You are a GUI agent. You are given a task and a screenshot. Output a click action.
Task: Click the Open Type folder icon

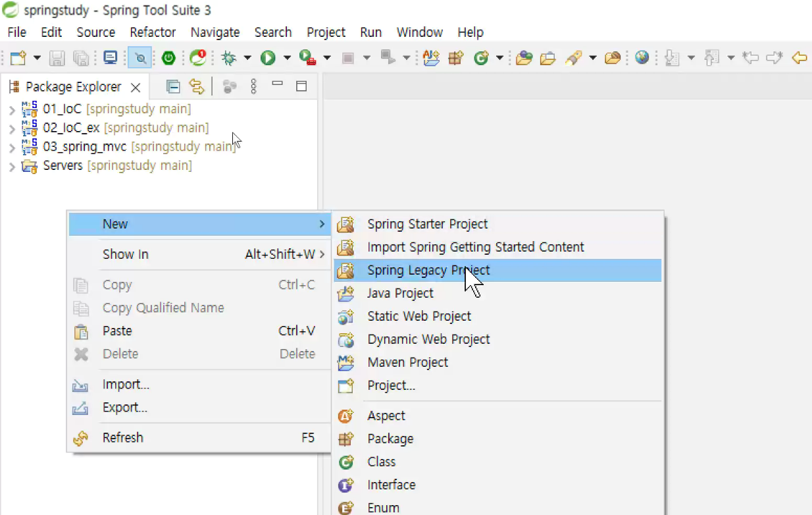[x=524, y=58]
